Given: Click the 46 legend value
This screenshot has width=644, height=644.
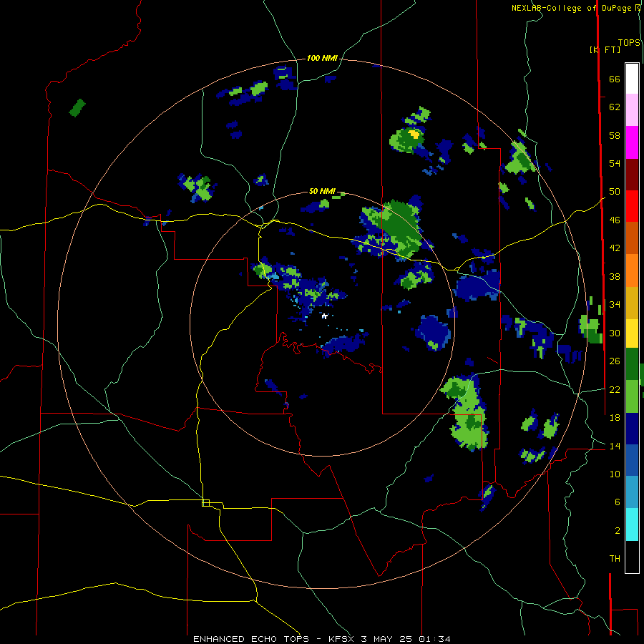Looking at the screenshot, I should [x=615, y=220].
